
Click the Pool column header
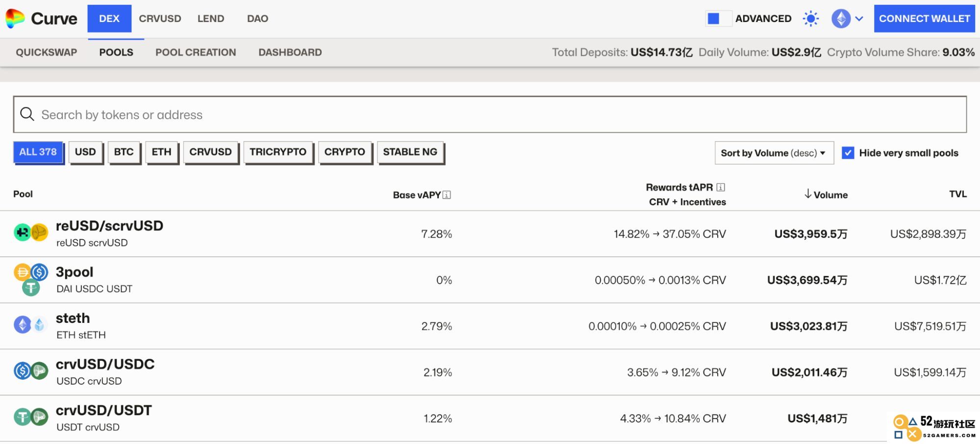coord(23,194)
